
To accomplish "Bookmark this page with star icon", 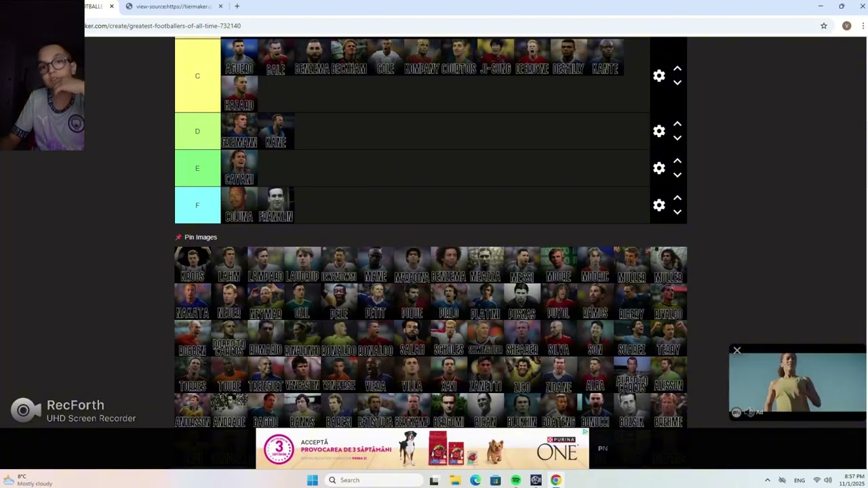I will click(824, 26).
